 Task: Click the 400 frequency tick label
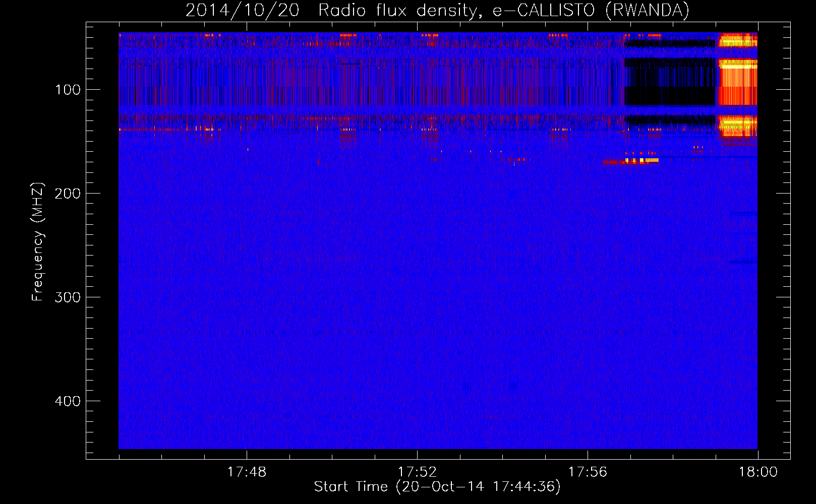(x=68, y=401)
